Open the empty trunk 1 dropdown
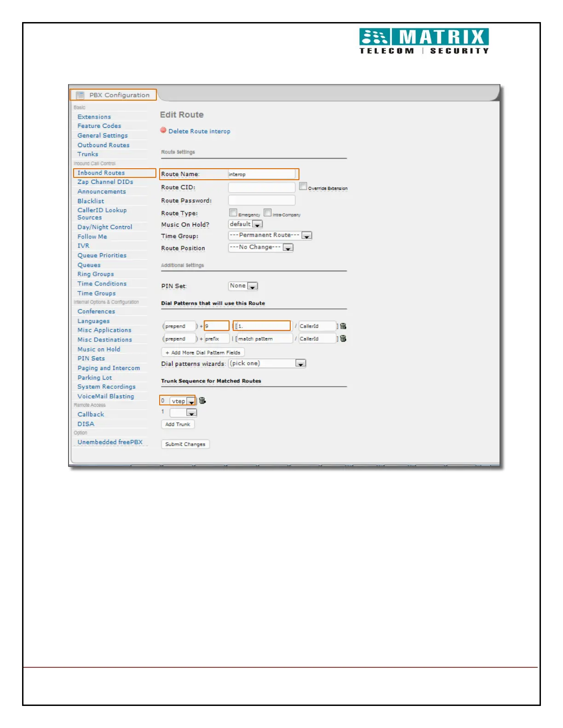The image size is (563, 728). point(183,412)
